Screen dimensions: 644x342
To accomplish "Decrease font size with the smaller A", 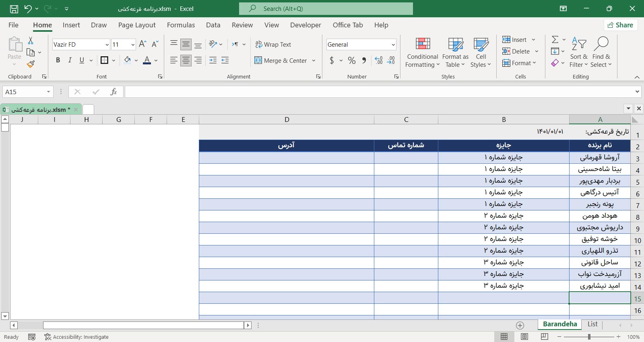I will pyautogui.click(x=155, y=44).
